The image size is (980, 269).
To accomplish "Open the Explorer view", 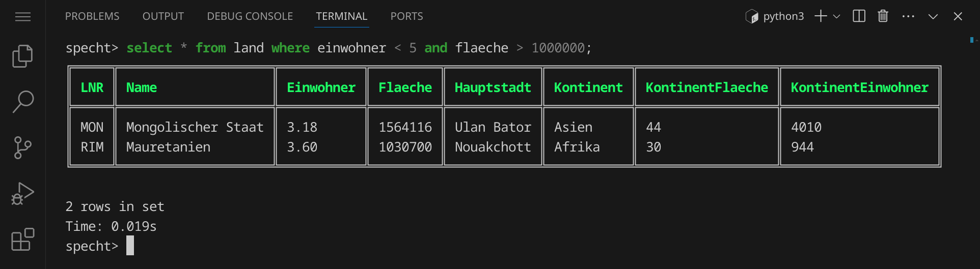I will pyautogui.click(x=23, y=56).
